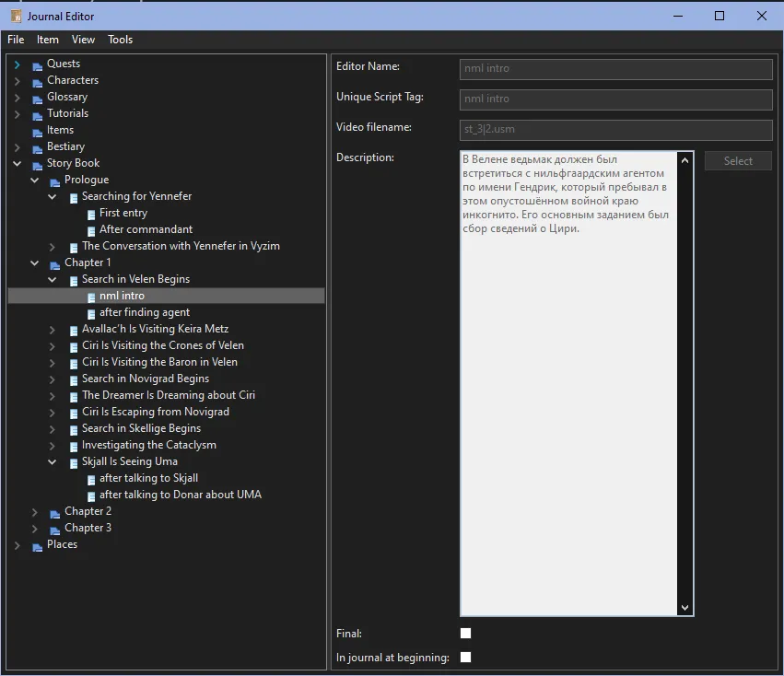This screenshot has width=784, height=676.
Task: Click the icon next to Search in Novigrad Begins
Action: click(x=73, y=379)
